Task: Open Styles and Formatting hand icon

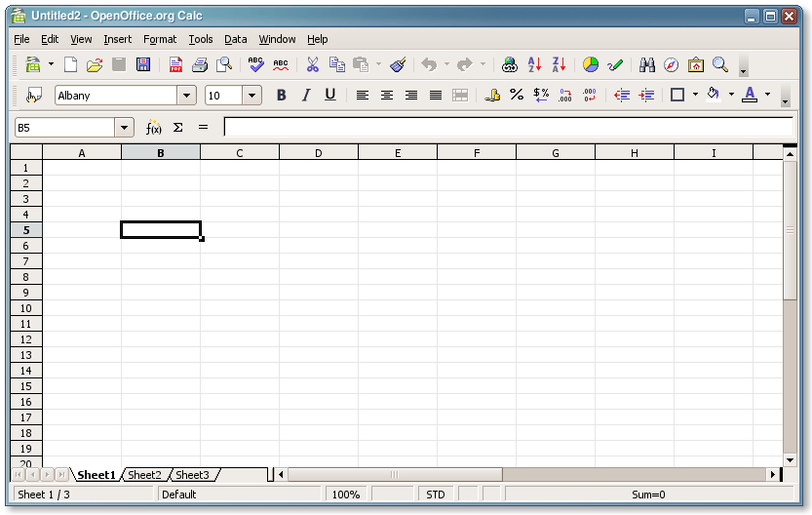Action: [34, 95]
